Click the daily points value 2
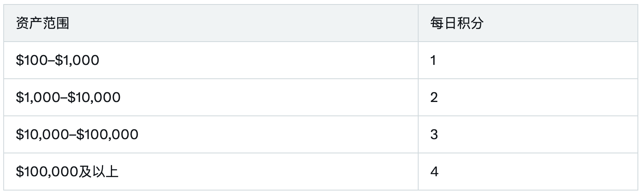Viewport: 644px width, 195px height. (x=434, y=97)
